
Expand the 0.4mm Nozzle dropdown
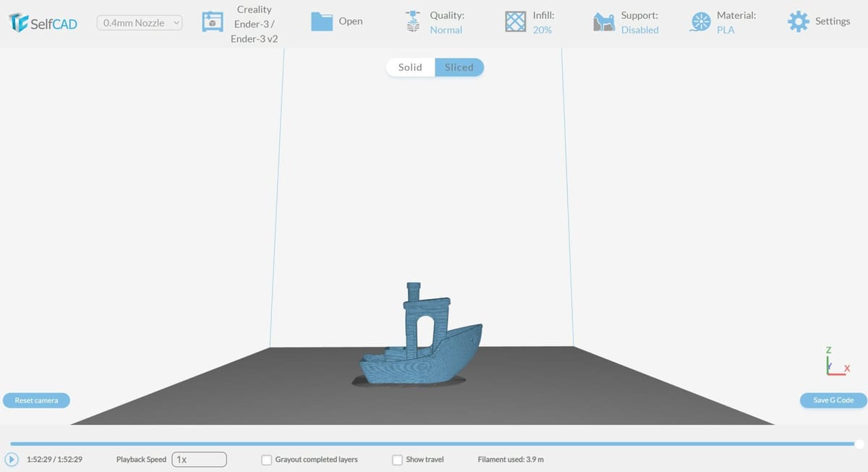140,23
